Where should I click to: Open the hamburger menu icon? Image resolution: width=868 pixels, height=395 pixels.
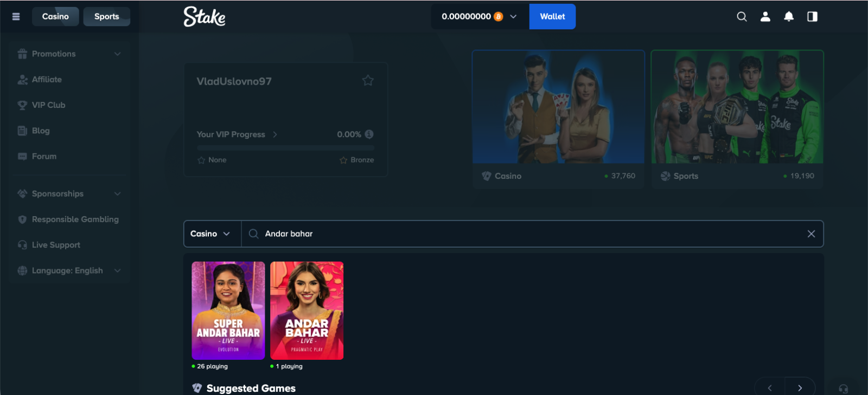click(x=16, y=17)
